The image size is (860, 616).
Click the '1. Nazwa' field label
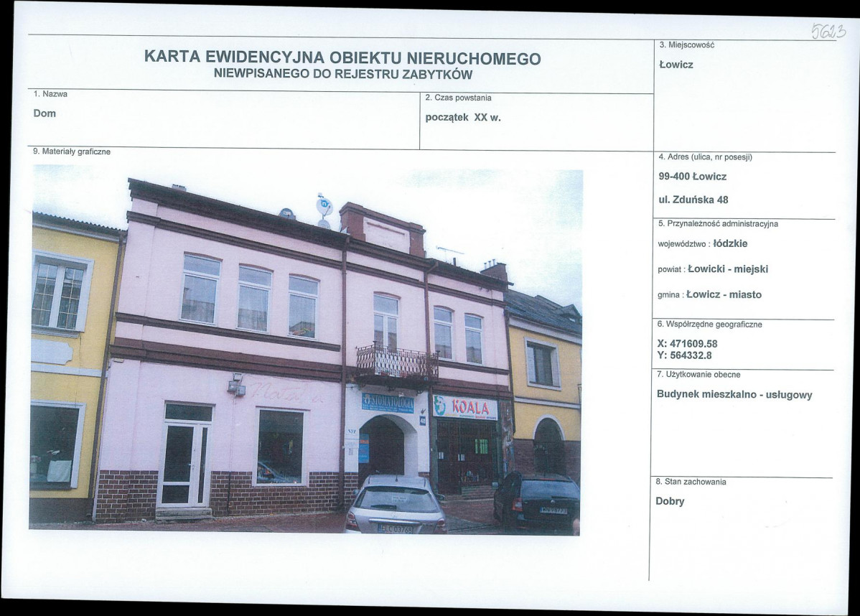[50, 94]
